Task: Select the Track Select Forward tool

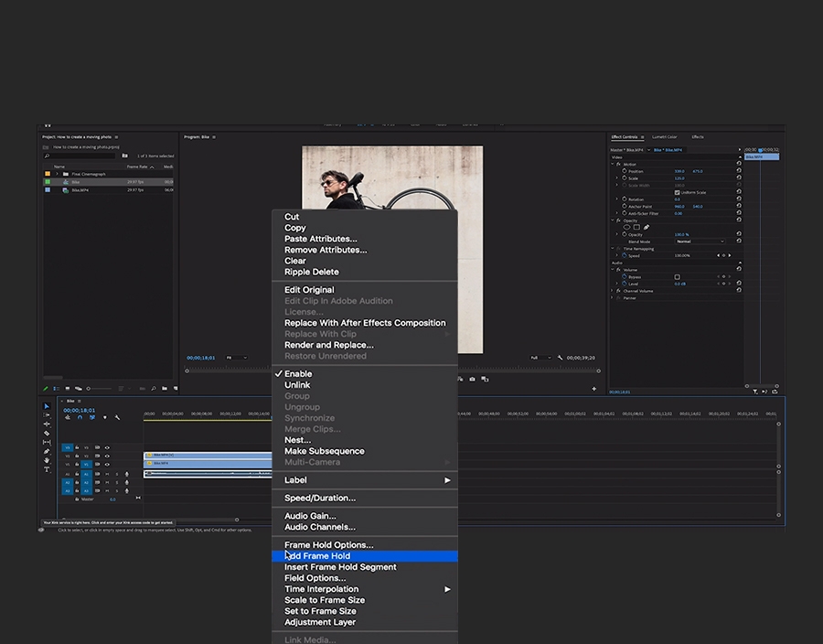Action: click(47, 415)
